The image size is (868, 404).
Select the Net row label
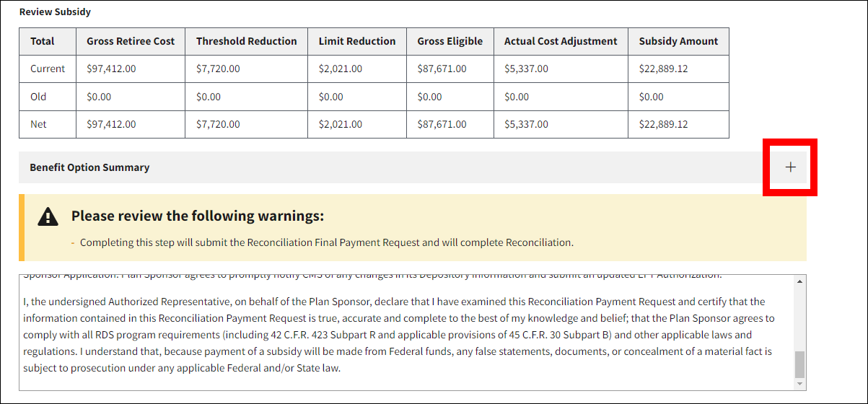pyautogui.click(x=38, y=124)
